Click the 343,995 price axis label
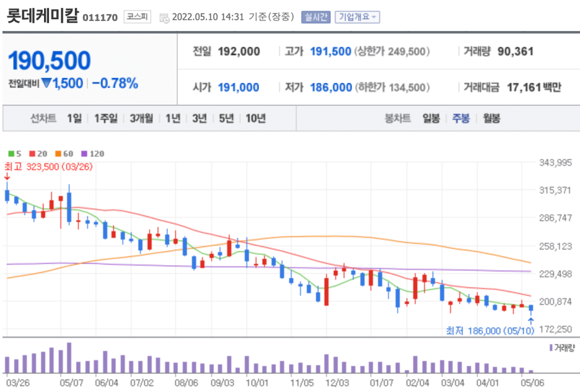The height and width of the screenshot is (392, 580). pos(555,162)
